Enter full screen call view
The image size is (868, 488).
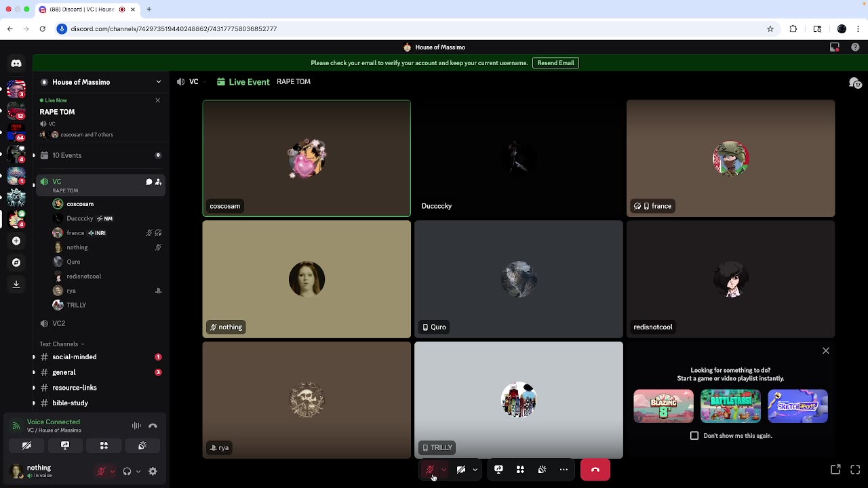[x=855, y=469]
